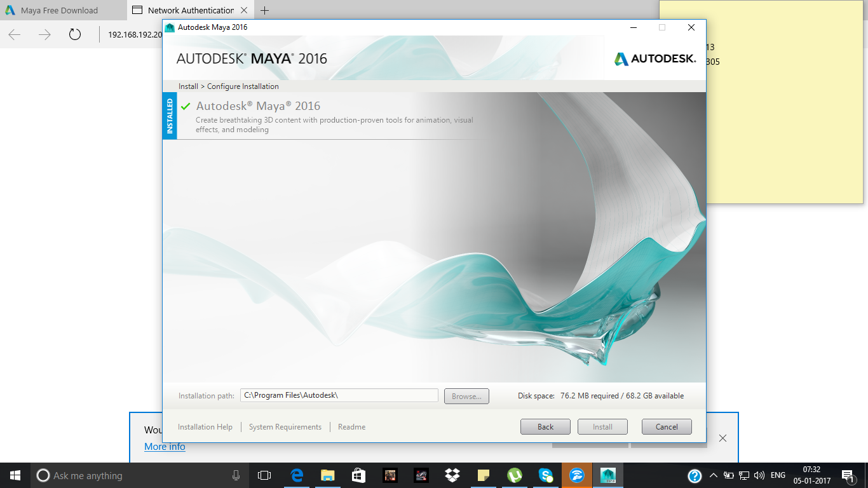Click the browser refresh button
Image resolution: width=868 pixels, height=488 pixels.
(74, 35)
